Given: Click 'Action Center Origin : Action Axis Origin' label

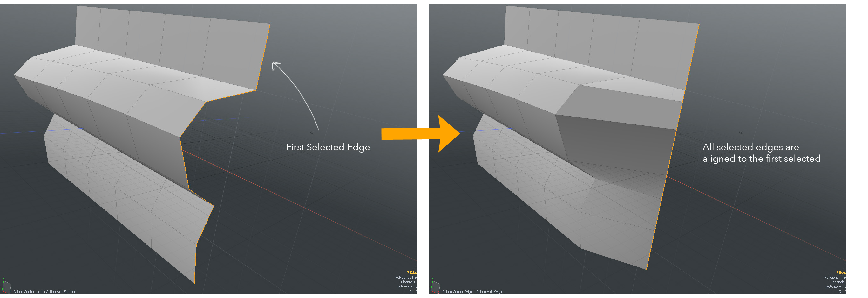Looking at the screenshot, I should [x=472, y=292].
